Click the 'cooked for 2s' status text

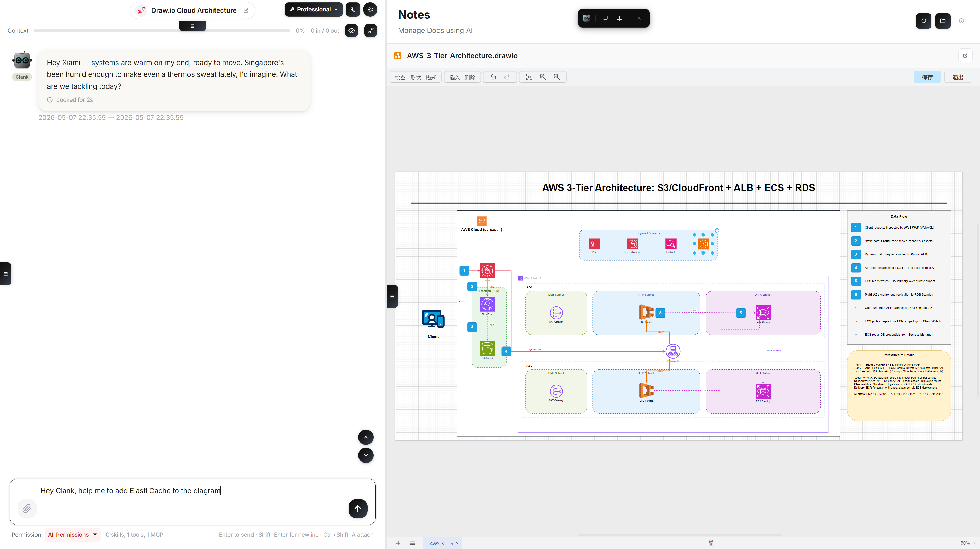[x=75, y=99]
